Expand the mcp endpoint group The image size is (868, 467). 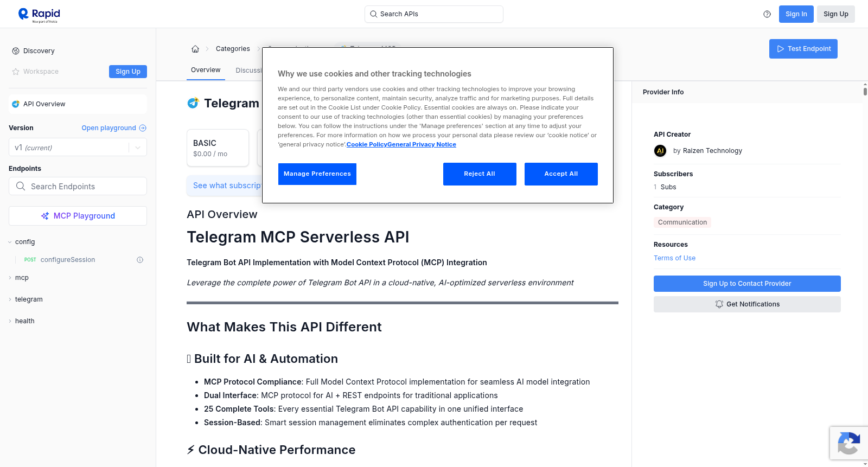(10, 278)
